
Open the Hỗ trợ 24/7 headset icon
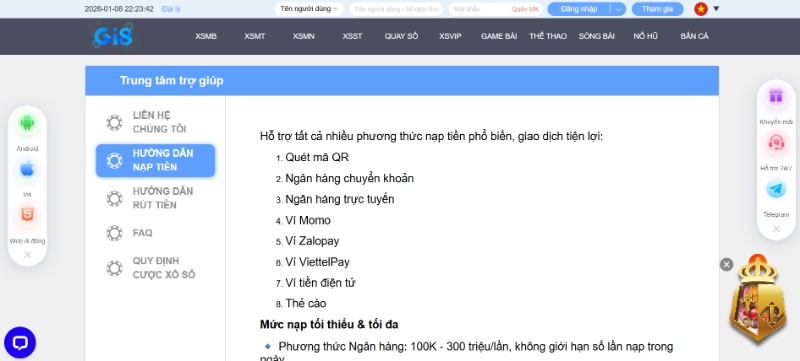[x=776, y=143]
